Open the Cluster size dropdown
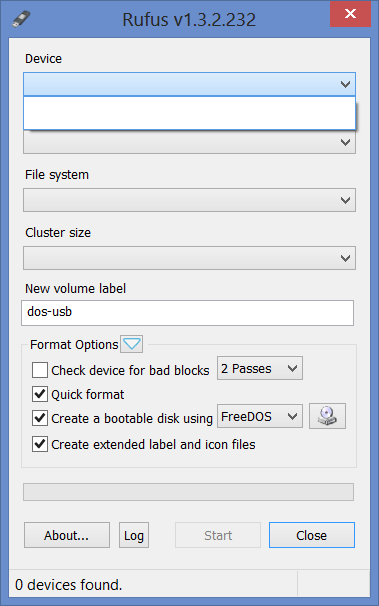The width and height of the screenshot is (379, 606). point(189,258)
